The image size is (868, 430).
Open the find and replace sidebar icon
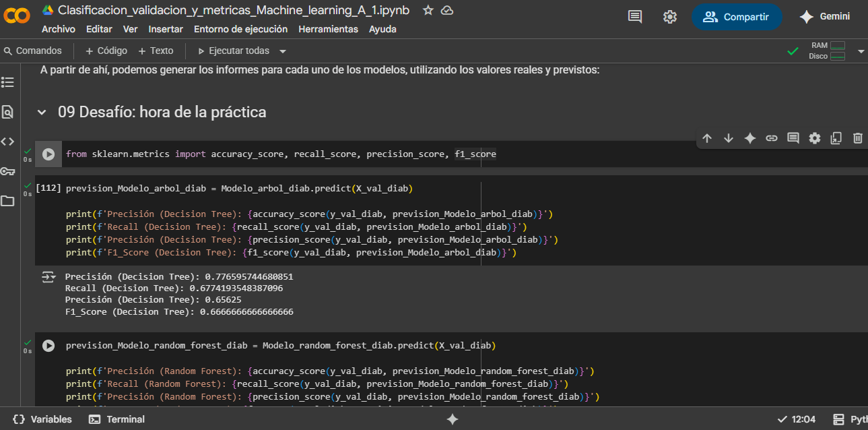tap(7, 111)
